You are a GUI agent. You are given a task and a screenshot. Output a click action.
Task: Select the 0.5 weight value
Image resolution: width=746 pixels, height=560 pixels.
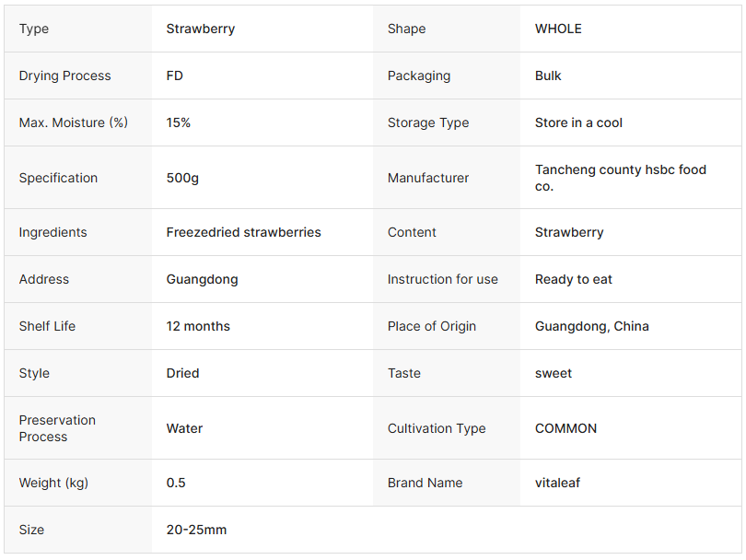point(176,483)
